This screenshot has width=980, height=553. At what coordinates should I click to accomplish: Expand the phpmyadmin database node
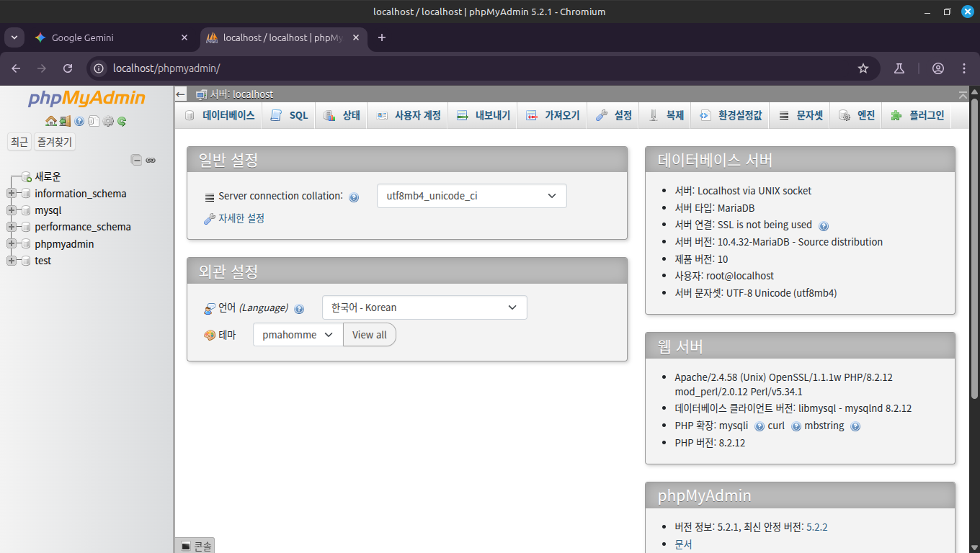[x=11, y=244]
